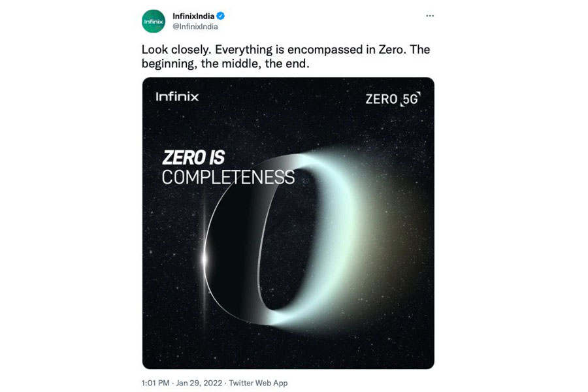Click the bold "ZERO IS" headline

tap(193, 157)
